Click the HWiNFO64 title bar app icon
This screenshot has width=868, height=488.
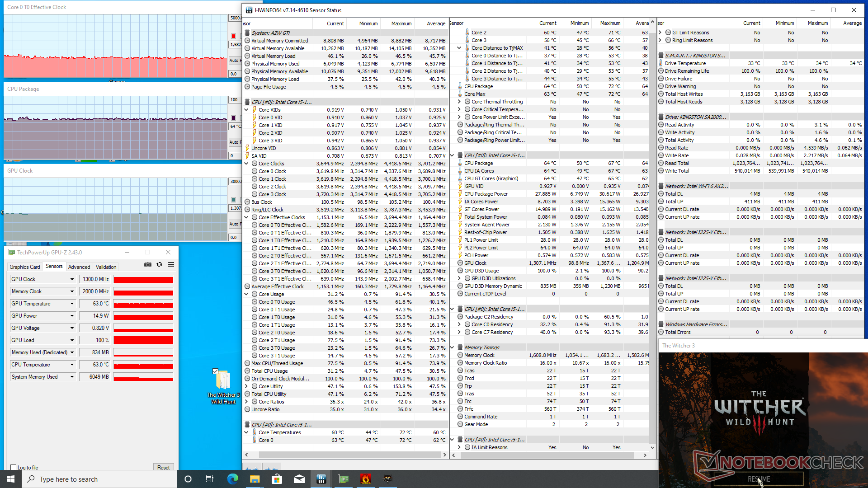(x=249, y=10)
